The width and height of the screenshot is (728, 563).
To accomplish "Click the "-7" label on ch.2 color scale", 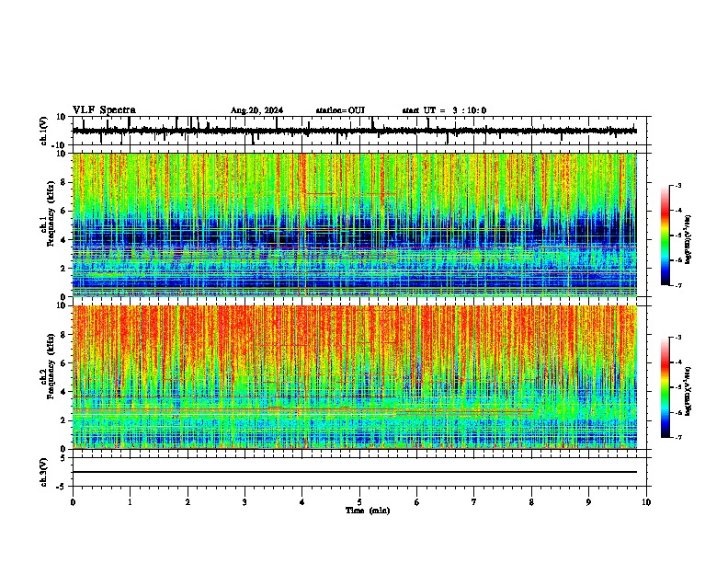I will click(677, 437).
